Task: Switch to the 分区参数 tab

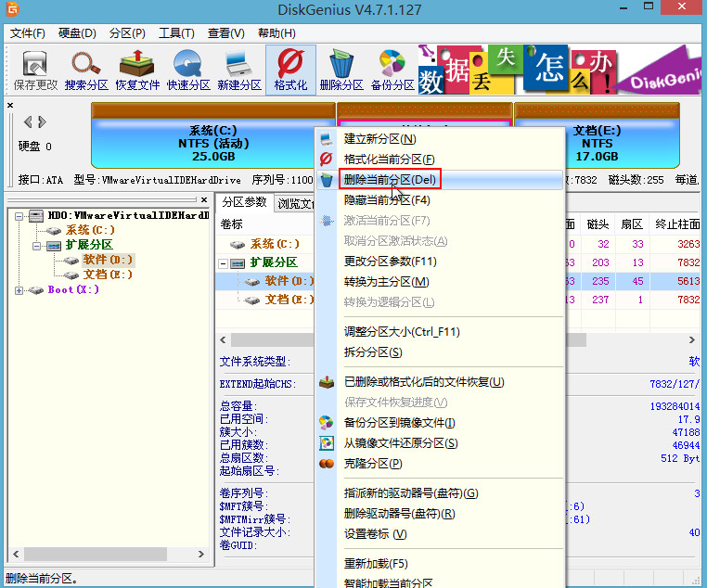Action: pos(244,202)
